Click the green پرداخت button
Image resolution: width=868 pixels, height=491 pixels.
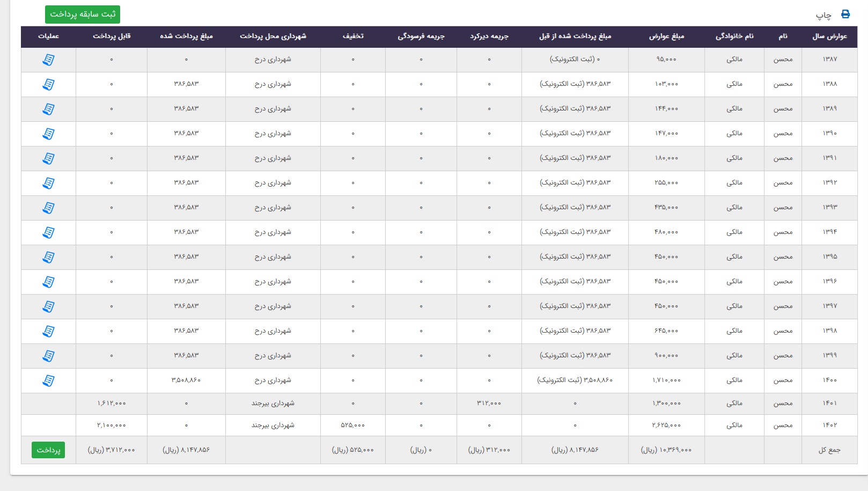point(48,450)
